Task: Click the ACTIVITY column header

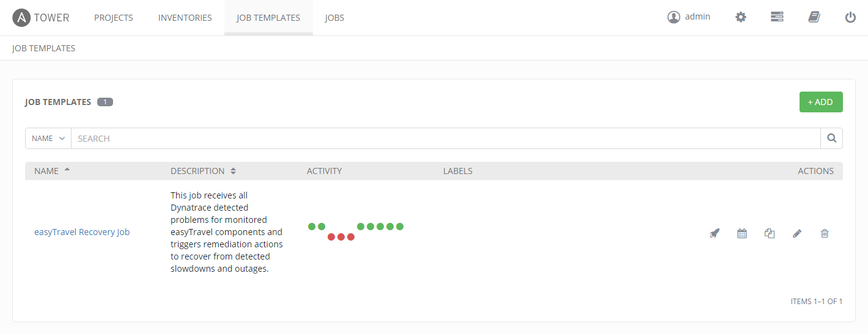Action: (324, 171)
